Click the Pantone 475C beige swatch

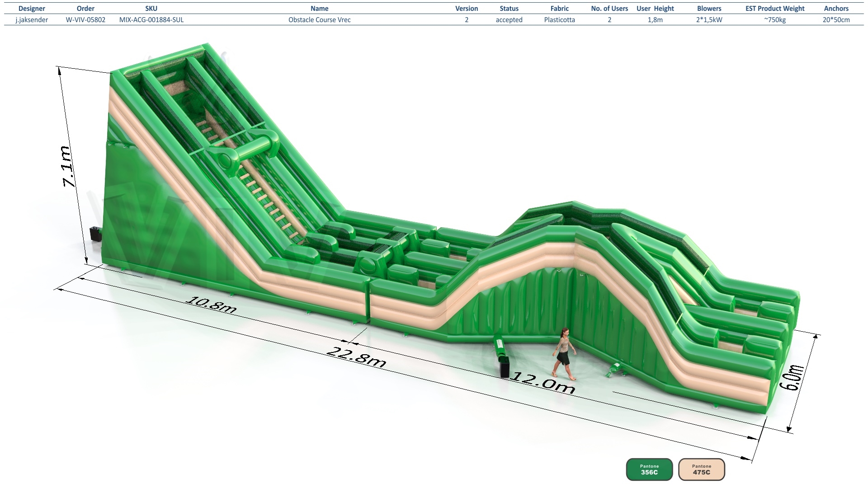click(702, 469)
